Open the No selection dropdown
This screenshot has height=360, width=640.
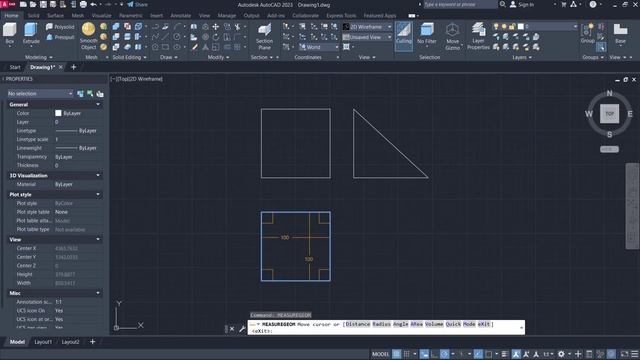[x=40, y=94]
